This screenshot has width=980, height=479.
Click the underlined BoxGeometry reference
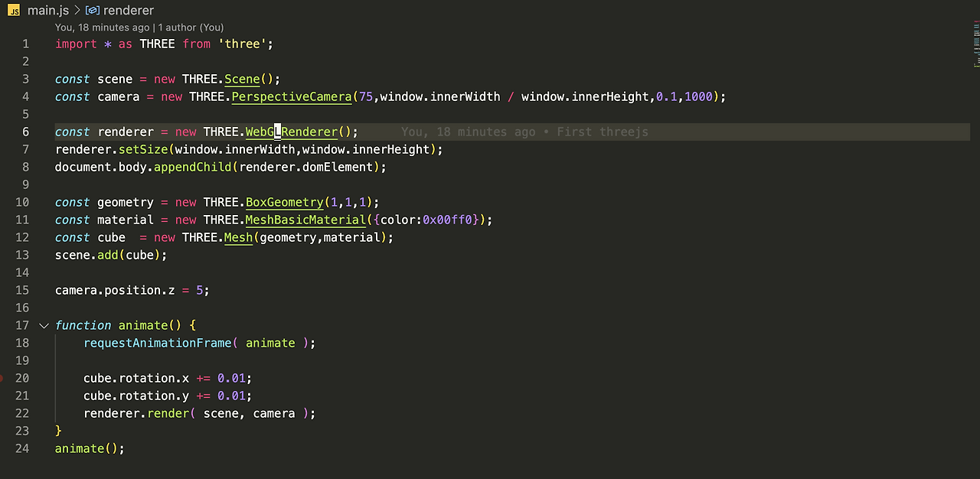pyautogui.click(x=284, y=202)
